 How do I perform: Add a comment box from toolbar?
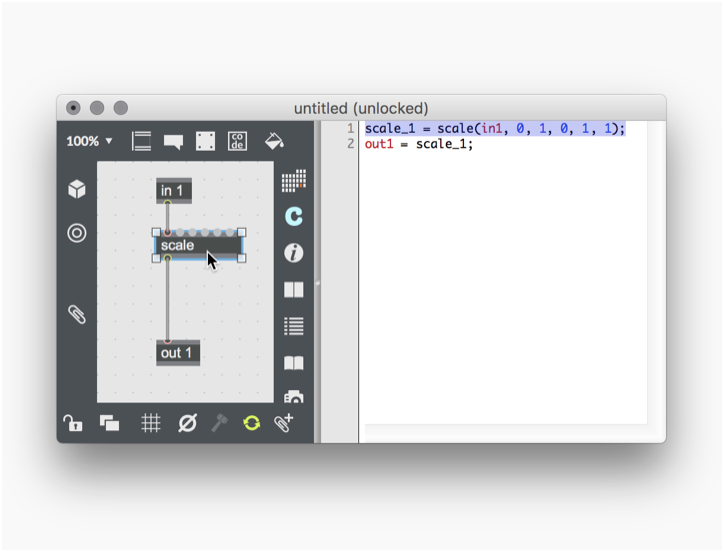click(173, 142)
